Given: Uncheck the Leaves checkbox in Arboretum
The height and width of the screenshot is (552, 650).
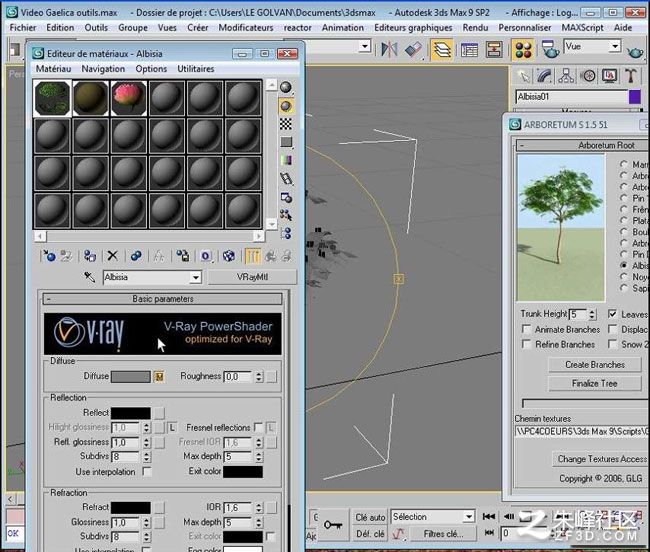Looking at the screenshot, I should (612, 314).
